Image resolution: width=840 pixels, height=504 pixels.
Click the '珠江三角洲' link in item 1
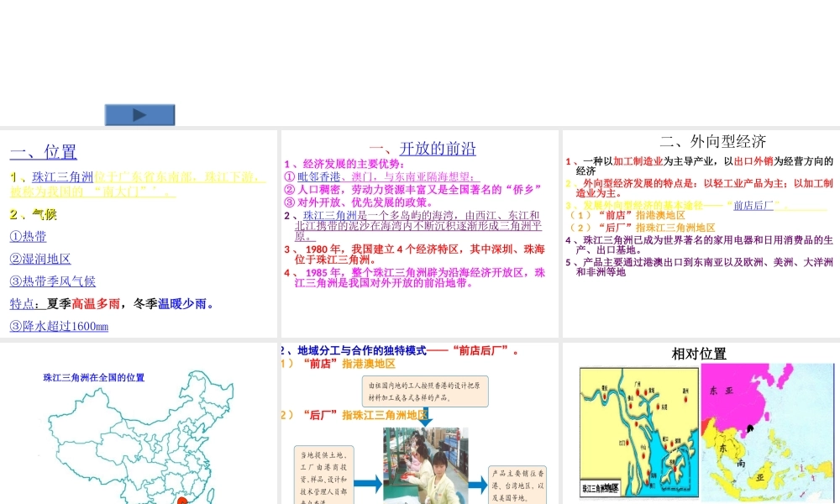63,176
